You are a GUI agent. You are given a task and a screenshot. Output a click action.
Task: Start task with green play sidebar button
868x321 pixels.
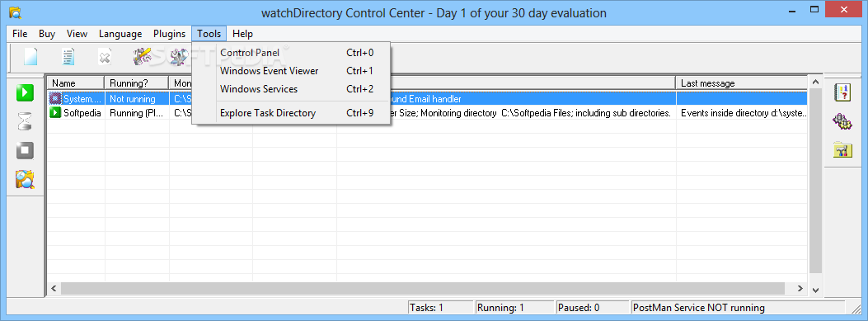25,92
